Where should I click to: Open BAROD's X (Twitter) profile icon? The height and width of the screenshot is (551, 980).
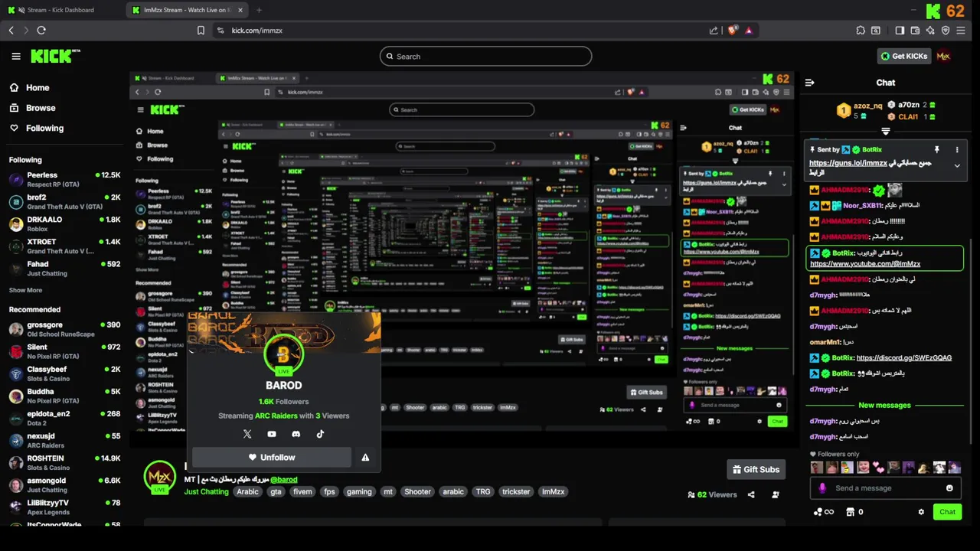(247, 434)
